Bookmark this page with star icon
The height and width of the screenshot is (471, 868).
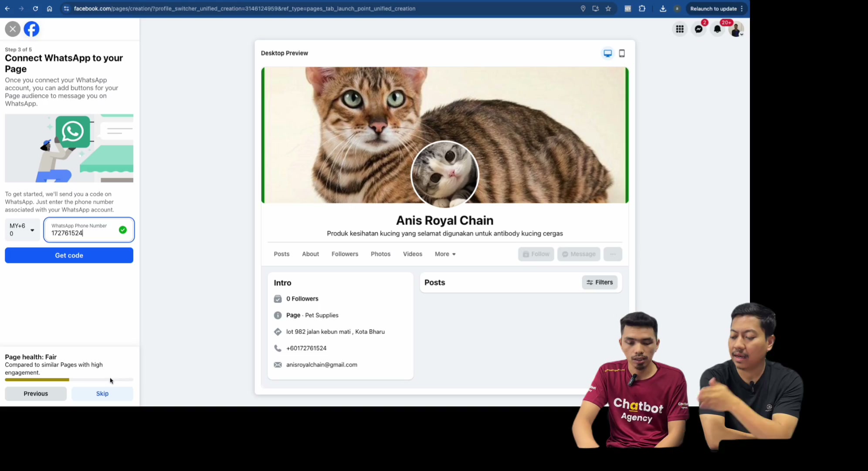pos(608,9)
